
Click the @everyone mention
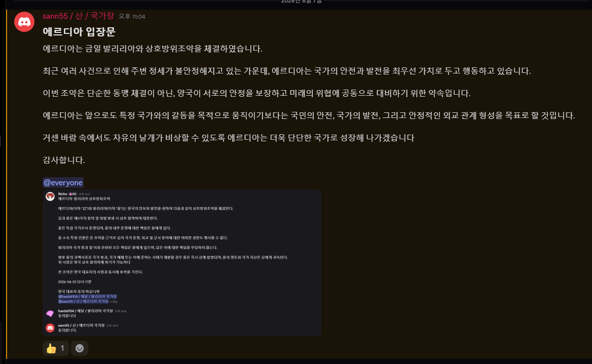(63, 183)
